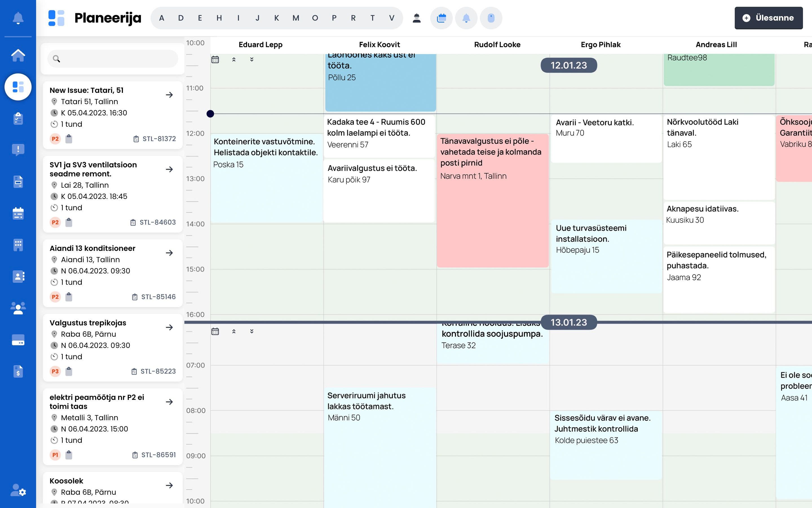This screenshot has height=508, width=812.
Task: Filter by letter M
Action: coord(295,18)
